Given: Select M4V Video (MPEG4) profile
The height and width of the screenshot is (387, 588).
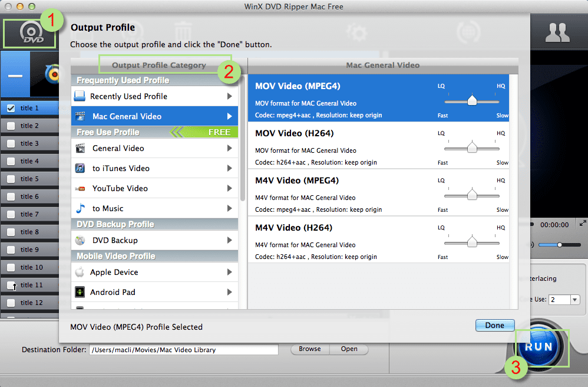Looking at the screenshot, I should pyautogui.click(x=378, y=192).
